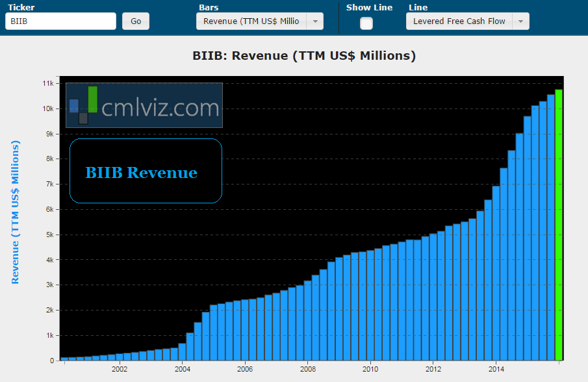588x382 pixels.
Task: Click the 'Bars' field label
Action: [x=209, y=8]
